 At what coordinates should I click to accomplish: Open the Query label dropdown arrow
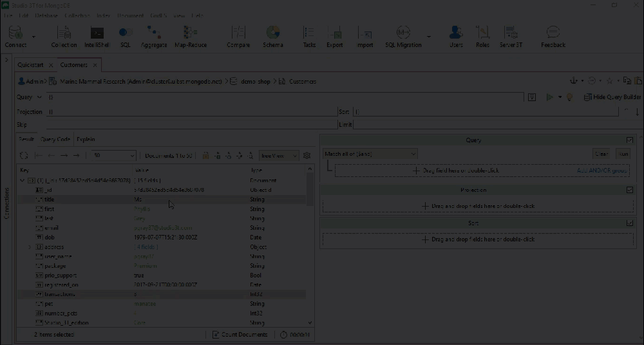[x=39, y=97]
